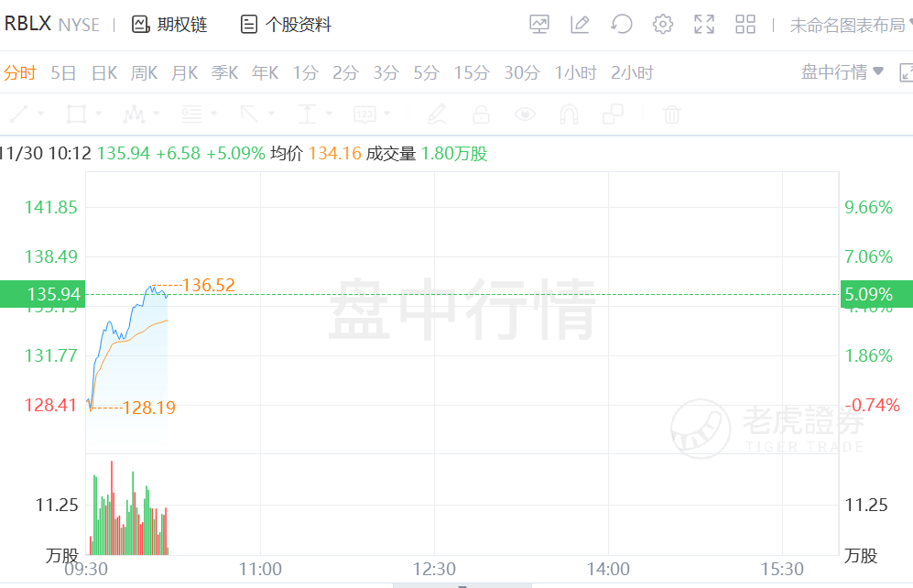Switch to the 5日 tab
The width and height of the screenshot is (913, 588).
[x=63, y=72]
